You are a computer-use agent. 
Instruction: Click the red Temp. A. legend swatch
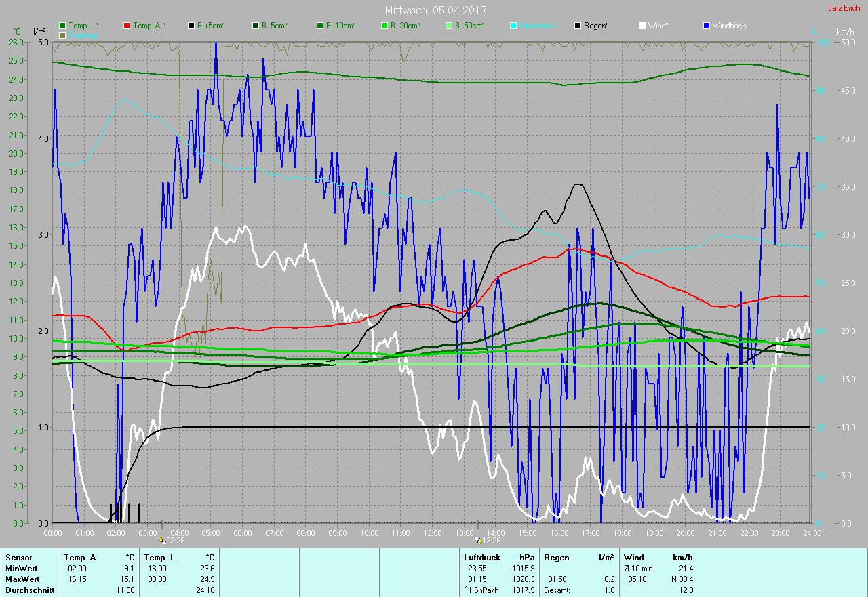(127, 26)
